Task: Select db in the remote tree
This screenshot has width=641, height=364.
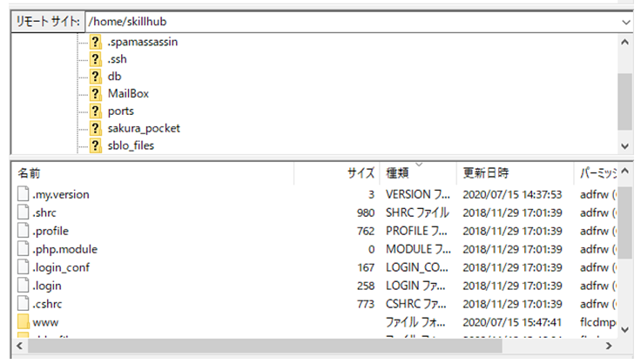Action: 114,77
